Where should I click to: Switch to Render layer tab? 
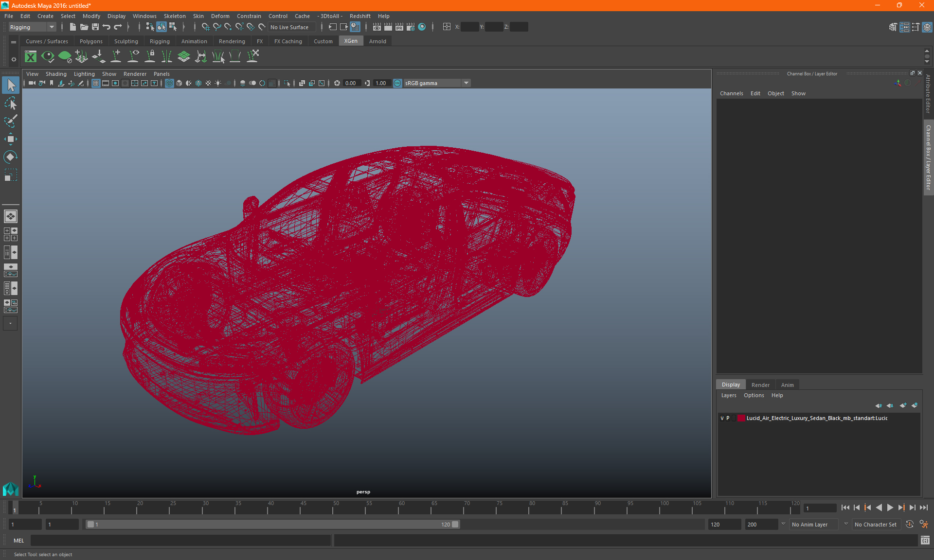(760, 385)
